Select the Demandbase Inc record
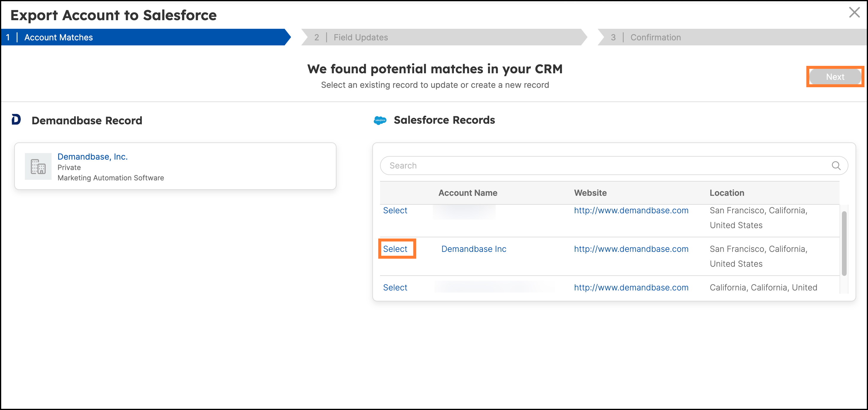The width and height of the screenshot is (868, 410). [x=395, y=249]
